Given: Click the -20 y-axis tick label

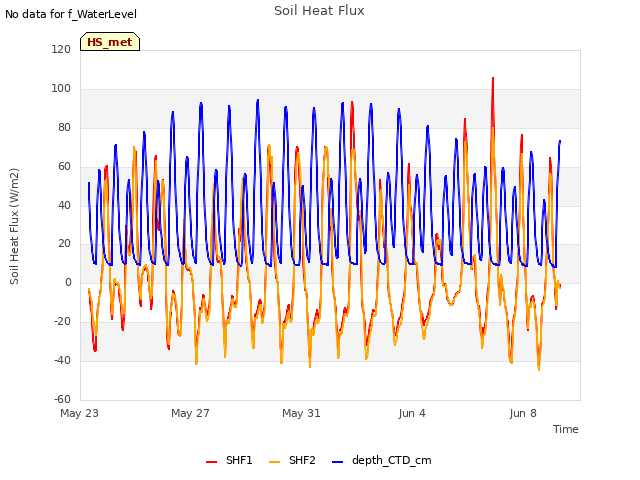Looking at the screenshot, I should 62,322.
